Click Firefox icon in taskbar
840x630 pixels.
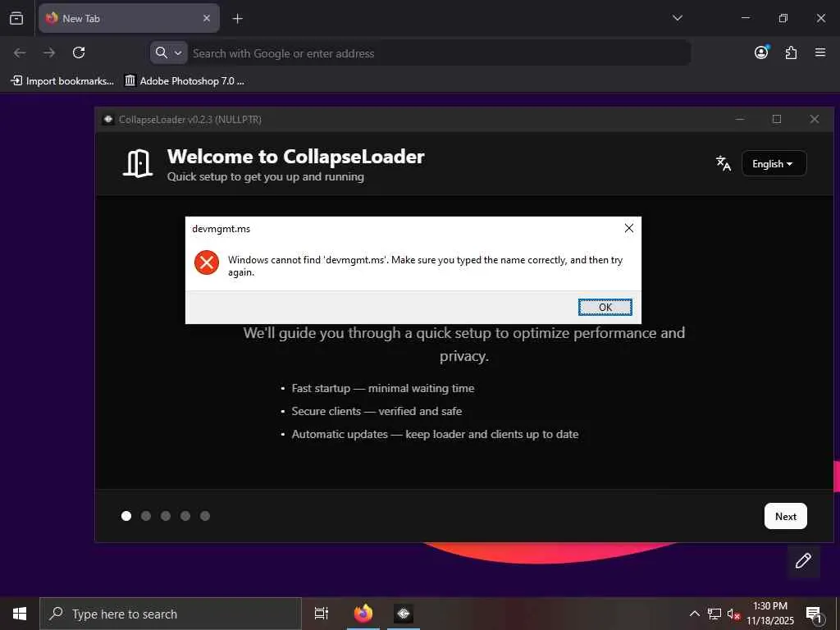pyautogui.click(x=363, y=614)
